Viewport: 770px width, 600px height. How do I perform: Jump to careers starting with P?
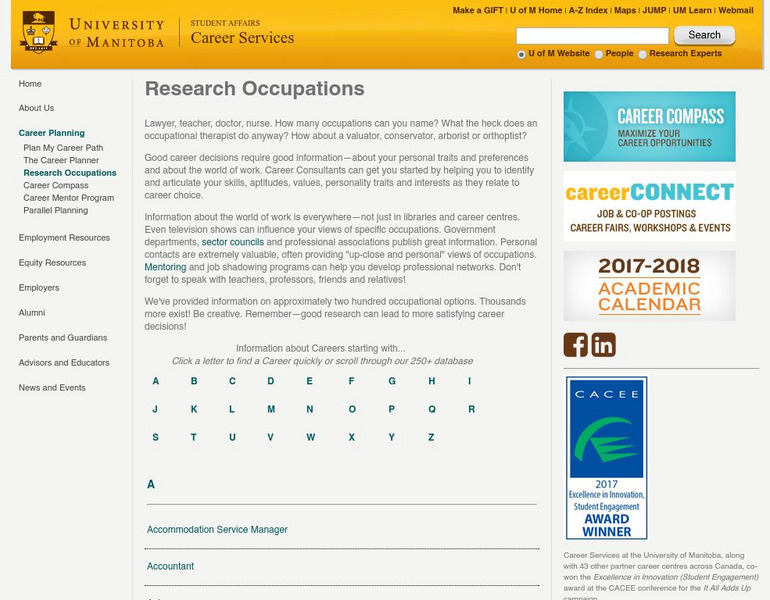tap(391, 409)
